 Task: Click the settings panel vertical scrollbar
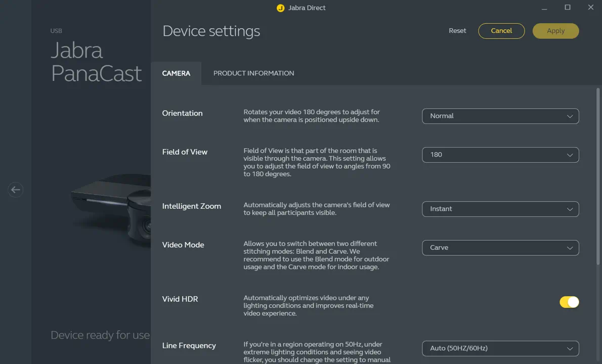coord(598,177)
